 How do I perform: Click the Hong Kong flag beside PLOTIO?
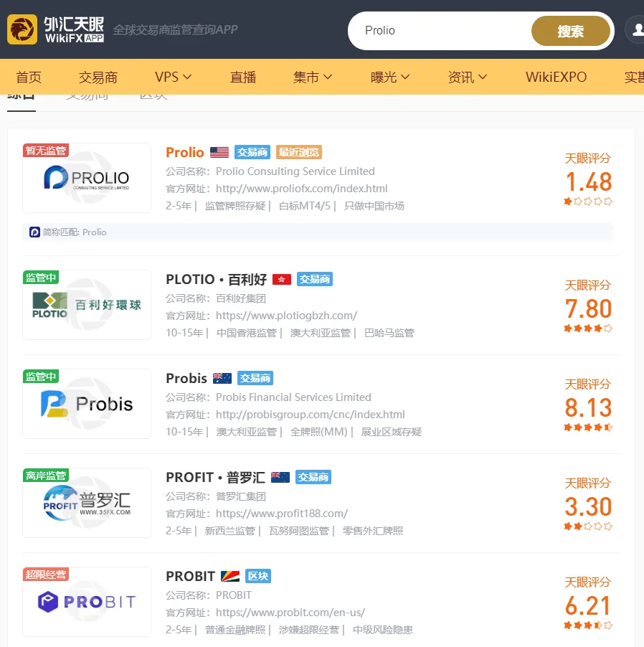tap(282, 279)
